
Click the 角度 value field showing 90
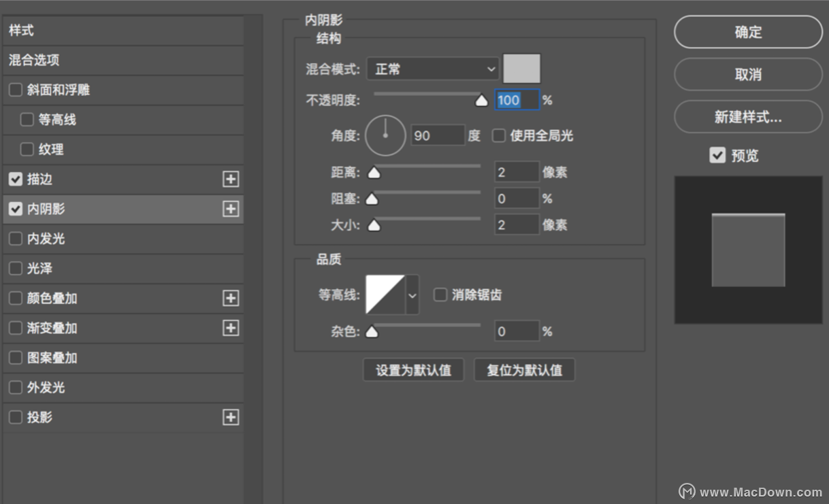(x=438, y=135)
